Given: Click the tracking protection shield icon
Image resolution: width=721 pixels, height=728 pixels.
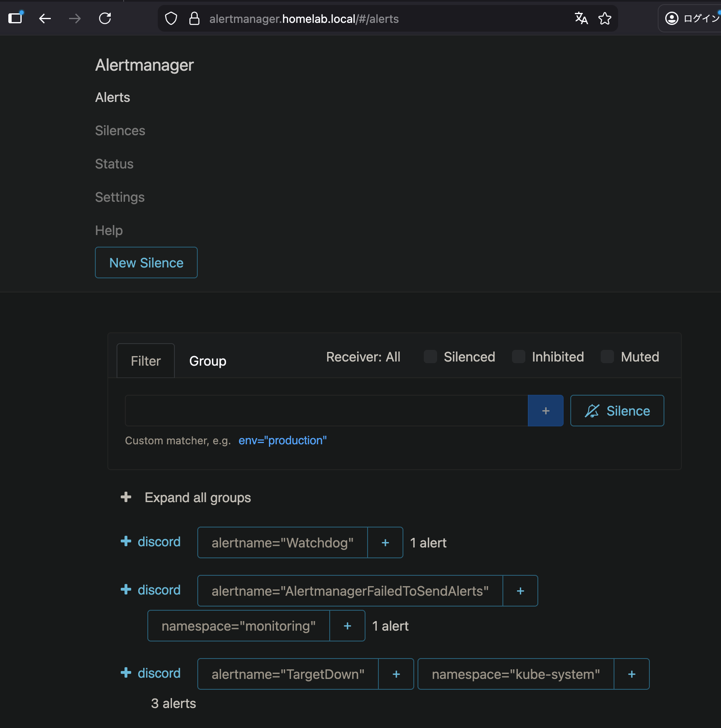Looking at the screenshot, I should 170,18.
